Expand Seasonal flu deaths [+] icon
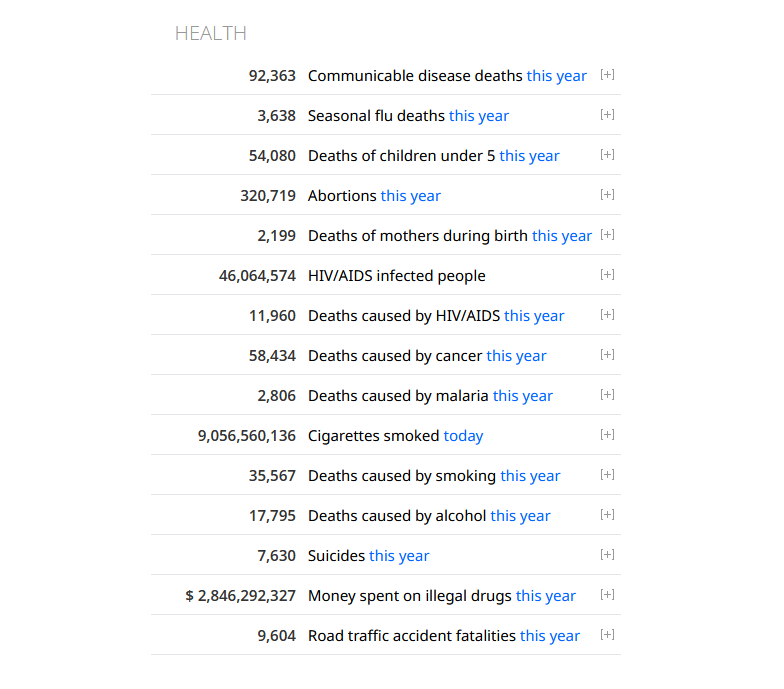 pos(607,114)
